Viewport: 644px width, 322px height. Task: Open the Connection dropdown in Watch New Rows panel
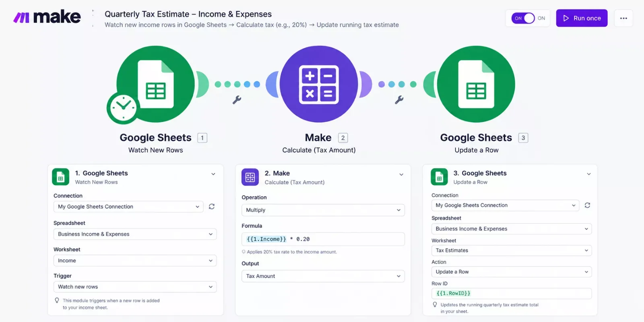tap(129, 206)
